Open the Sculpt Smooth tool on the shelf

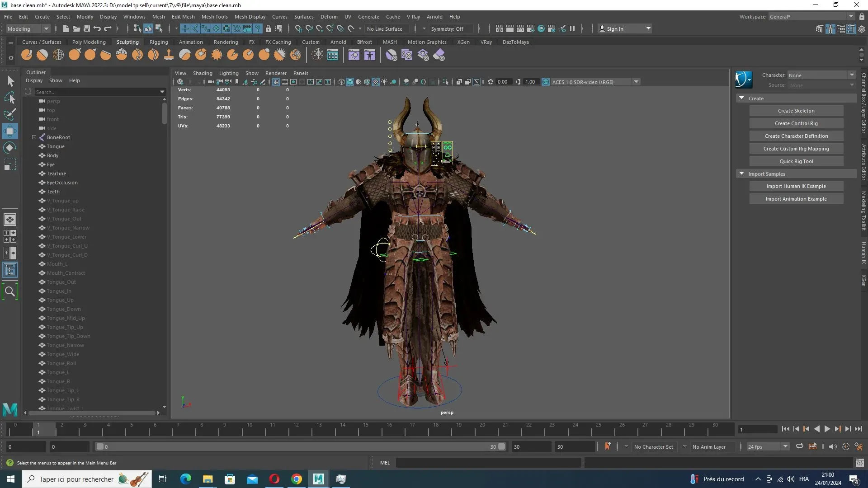point(42,55)
